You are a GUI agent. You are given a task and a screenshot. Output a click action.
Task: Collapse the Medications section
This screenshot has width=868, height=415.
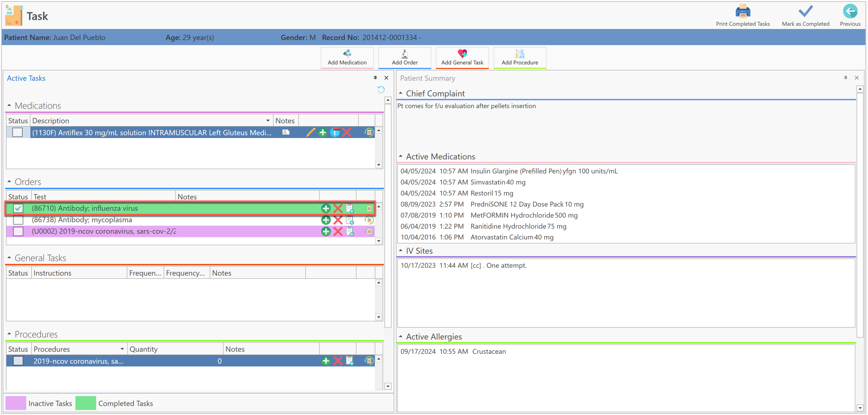(x=9, y=105)
